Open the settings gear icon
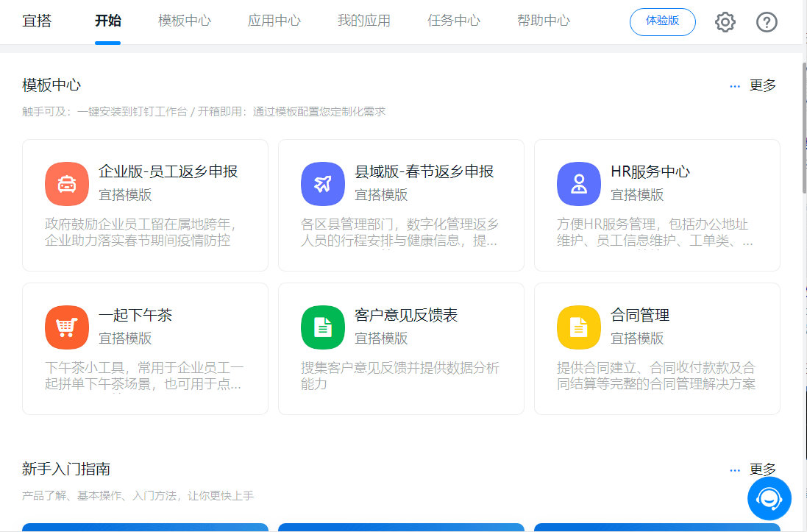The image size is (807, 532). tap(725, 22)
